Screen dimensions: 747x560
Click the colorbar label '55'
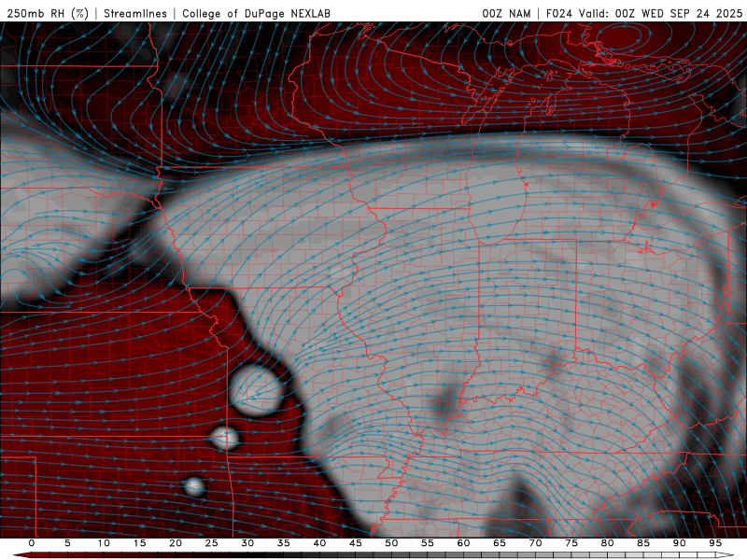[x=428, y=543]
